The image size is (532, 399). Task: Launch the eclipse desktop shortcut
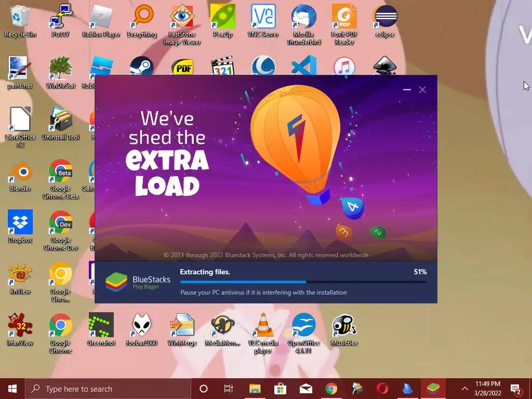click(x=385, y=21)
